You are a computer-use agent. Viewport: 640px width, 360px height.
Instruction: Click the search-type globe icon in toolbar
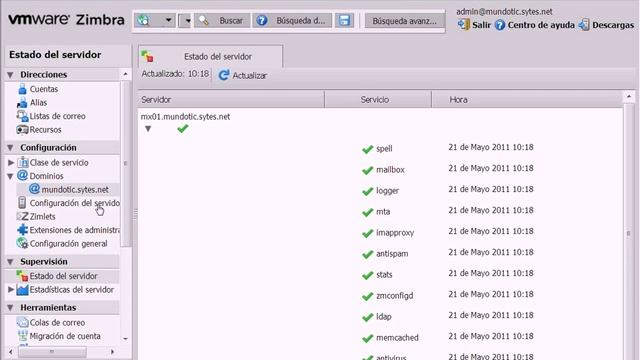143,20
